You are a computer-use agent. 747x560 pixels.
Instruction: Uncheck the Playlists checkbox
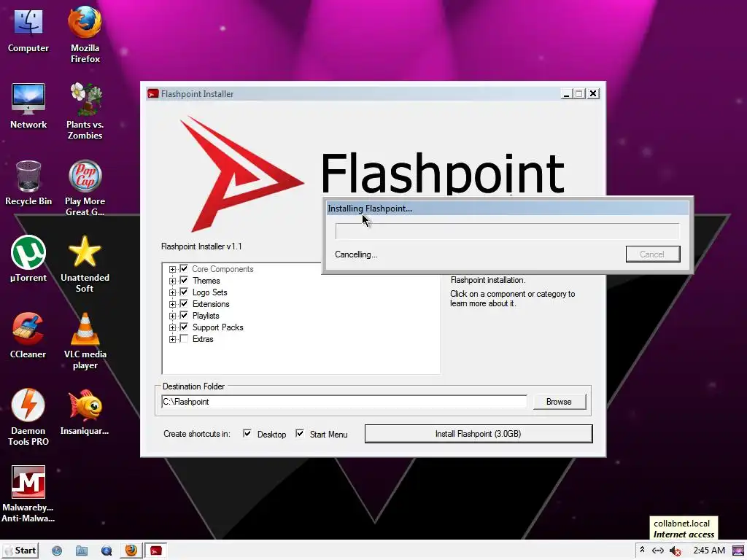click(184, 315)
